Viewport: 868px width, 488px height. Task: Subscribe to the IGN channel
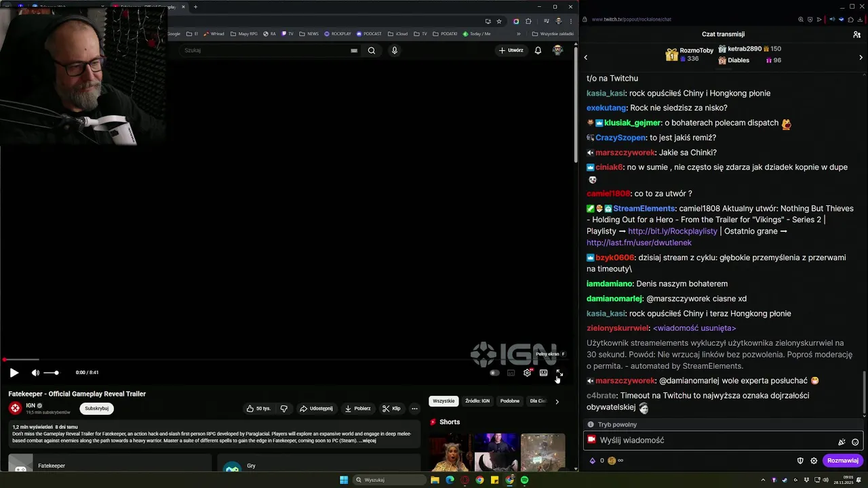coord(96,409)
